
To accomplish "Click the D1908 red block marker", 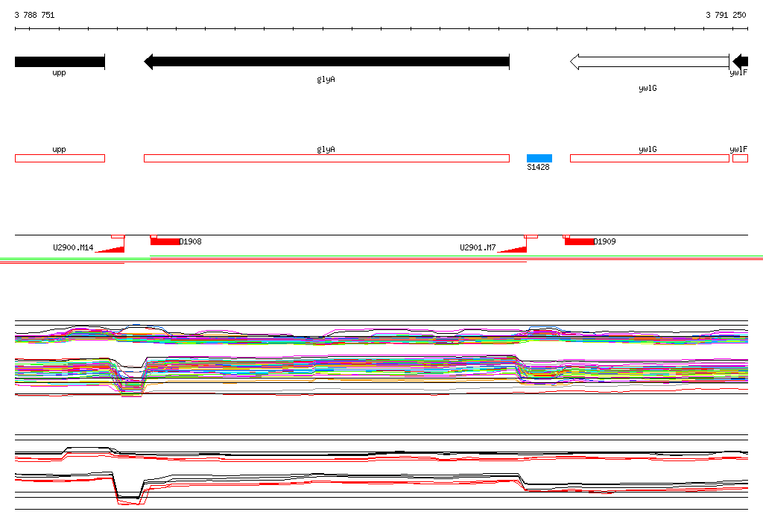I will [165, 241].
